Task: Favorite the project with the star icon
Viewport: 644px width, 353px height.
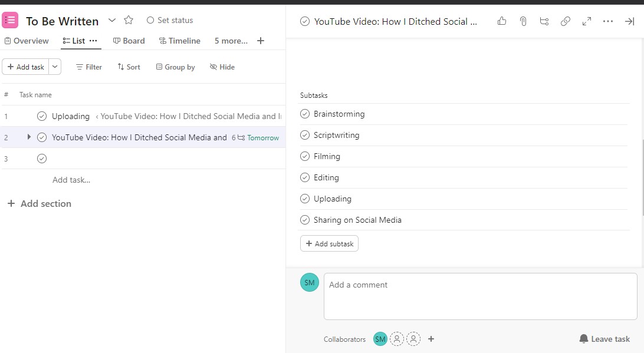Action: pos(129,19)
